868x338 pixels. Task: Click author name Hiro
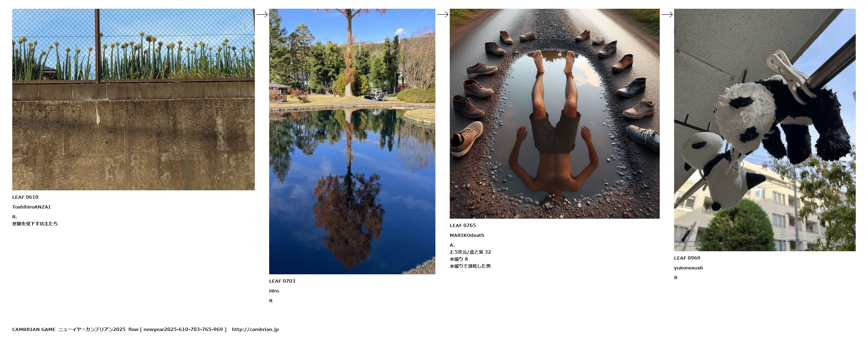[x=274, y=291]
